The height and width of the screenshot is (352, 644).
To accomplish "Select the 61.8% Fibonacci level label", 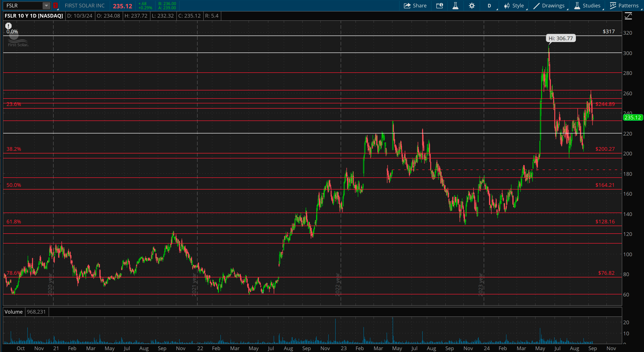I will [14, 222].
